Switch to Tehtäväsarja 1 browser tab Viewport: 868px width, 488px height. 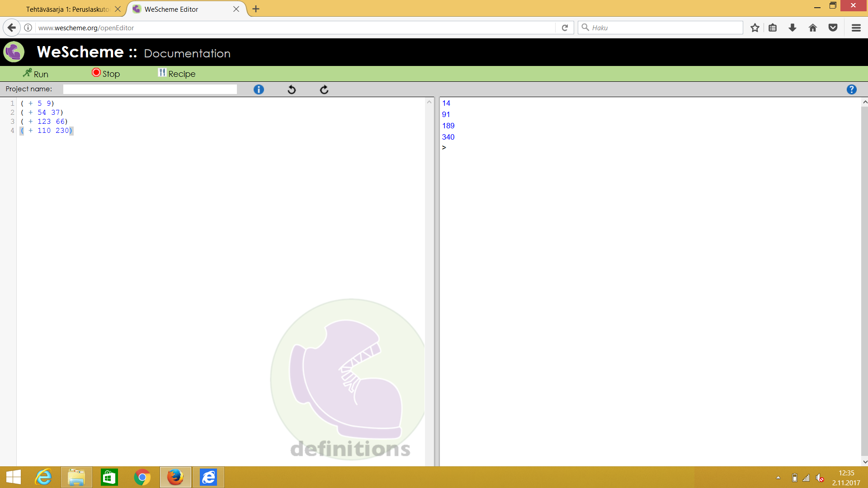tap(67, 9)
